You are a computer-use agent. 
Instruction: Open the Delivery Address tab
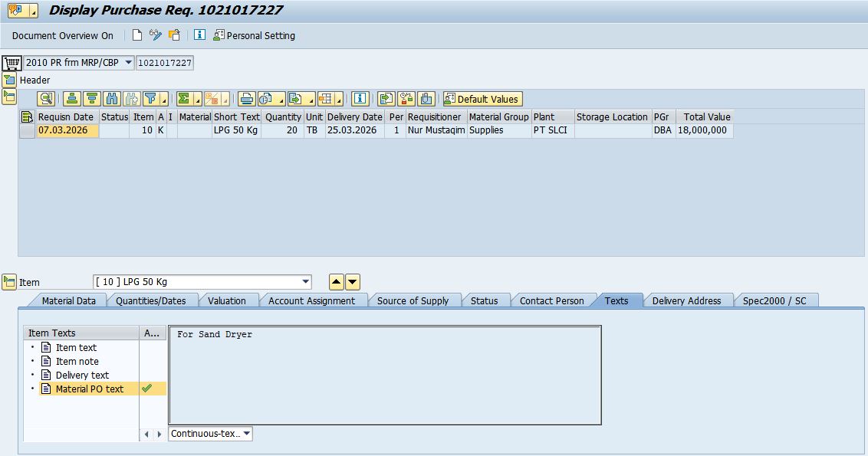(x=686, y=300)
